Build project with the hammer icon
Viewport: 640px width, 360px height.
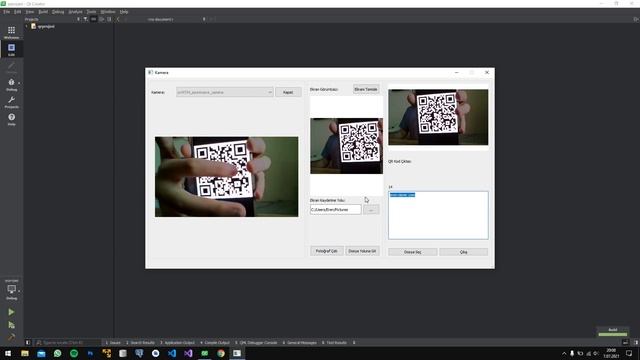coord(11,337)
